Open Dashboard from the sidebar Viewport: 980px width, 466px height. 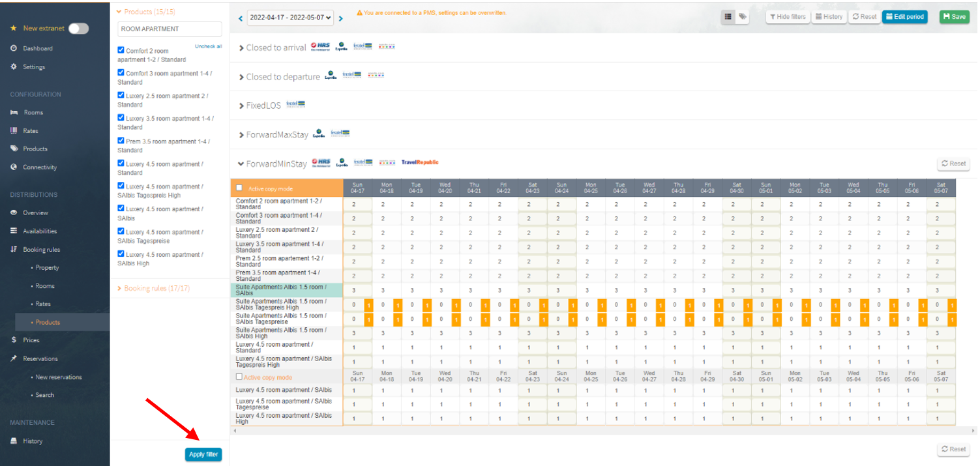37,48
